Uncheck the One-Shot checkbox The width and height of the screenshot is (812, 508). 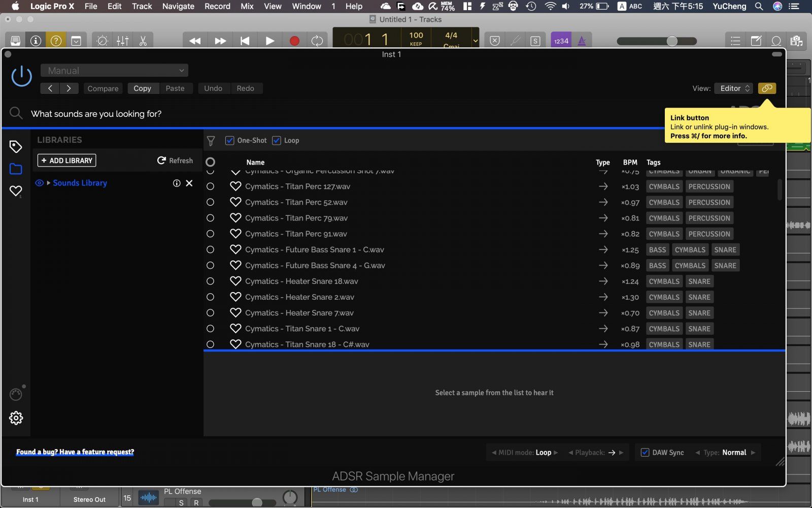click(x=230, y=141)
